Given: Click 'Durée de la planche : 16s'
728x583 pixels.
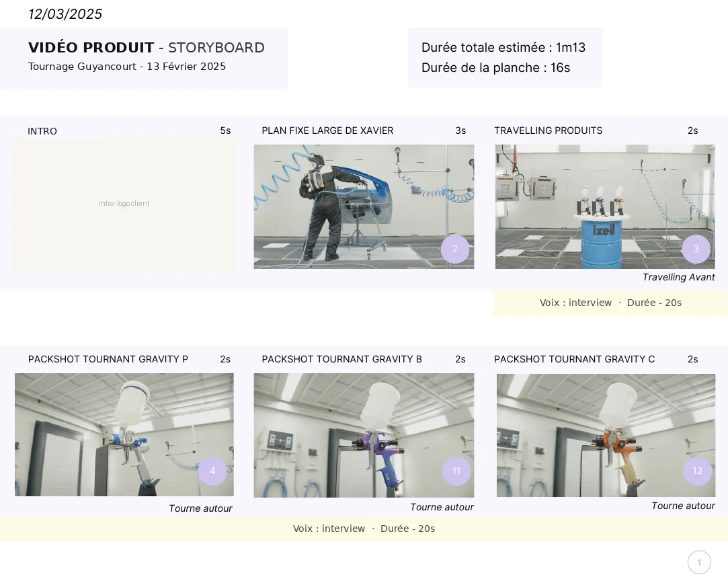Looking at the screenshot, I should pos(495,68).
